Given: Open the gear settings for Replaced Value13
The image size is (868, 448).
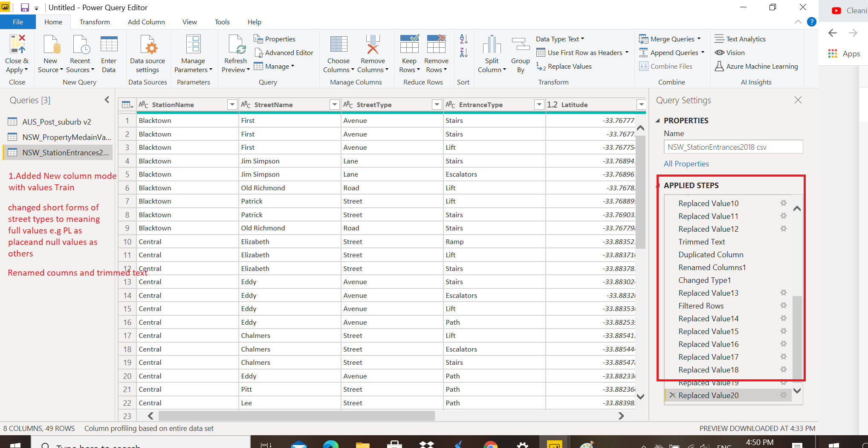Looking at the screenshot, I should (784, 293).
